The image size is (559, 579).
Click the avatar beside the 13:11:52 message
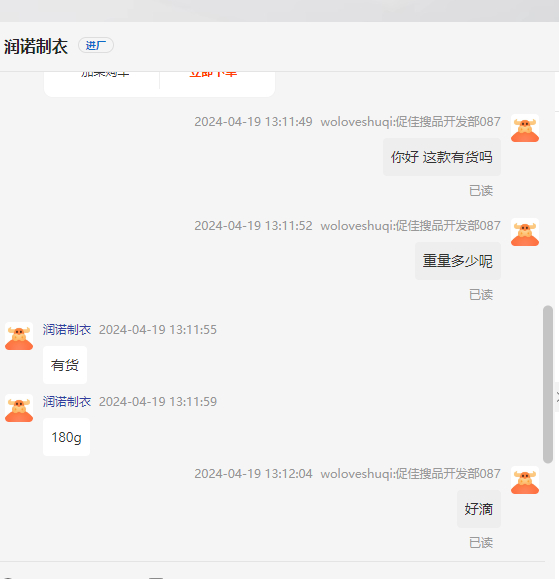(x=525, y=232)
